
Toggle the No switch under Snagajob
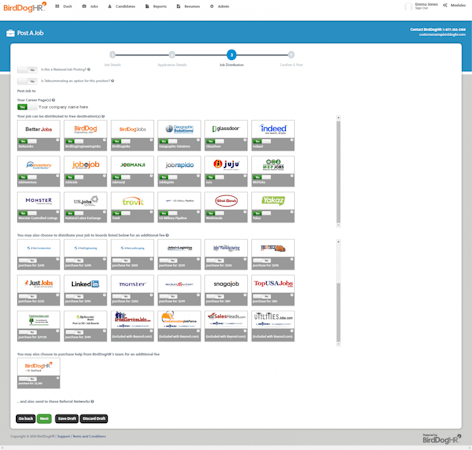(215, 296)
